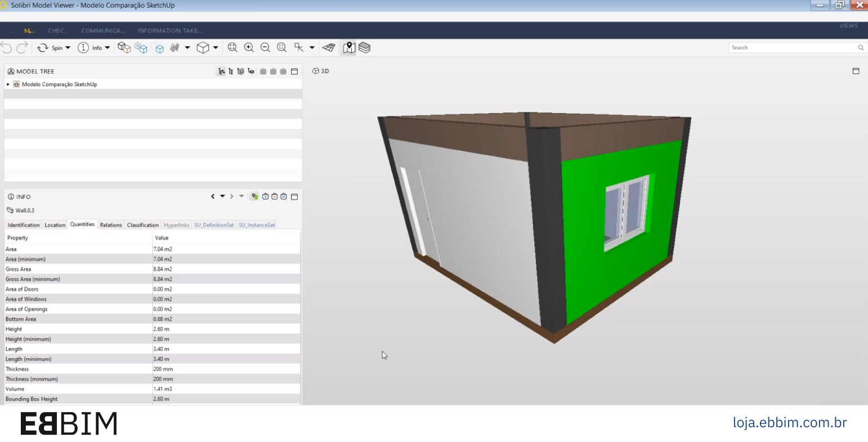Screen dimensions: 868x442
Task: Click the red minus basket icon in Info
Action: [x=275, y=196]
